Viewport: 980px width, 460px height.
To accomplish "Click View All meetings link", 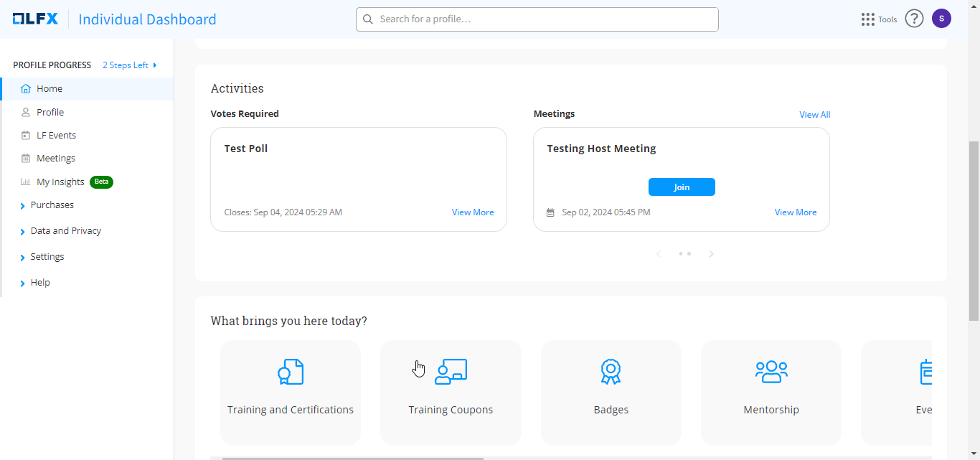I will click(x=814, y=115).
